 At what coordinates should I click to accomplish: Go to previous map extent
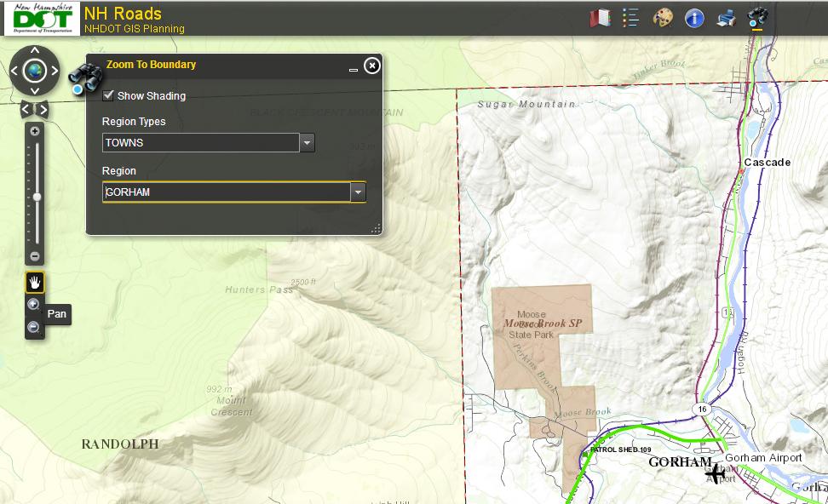point(26,110)
